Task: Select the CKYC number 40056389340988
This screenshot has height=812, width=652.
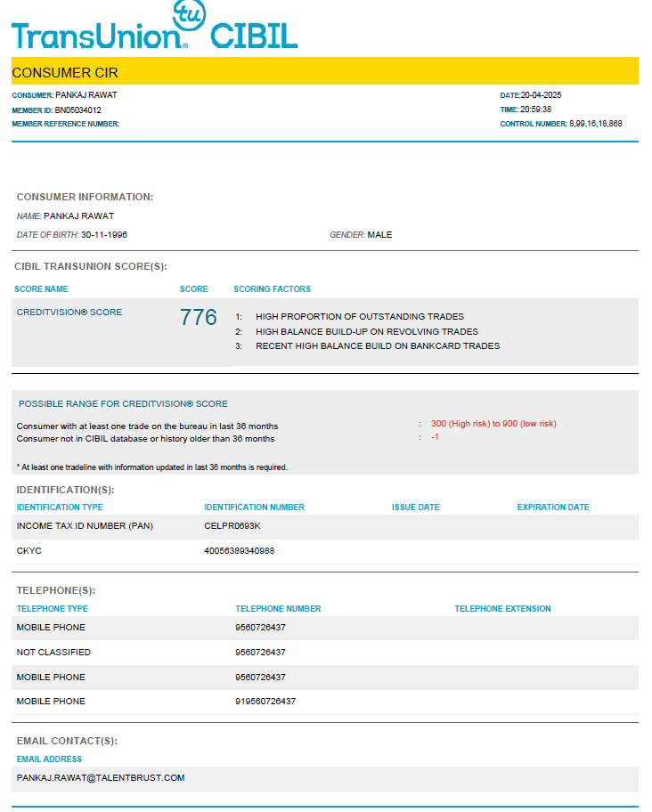Action: 240,551
